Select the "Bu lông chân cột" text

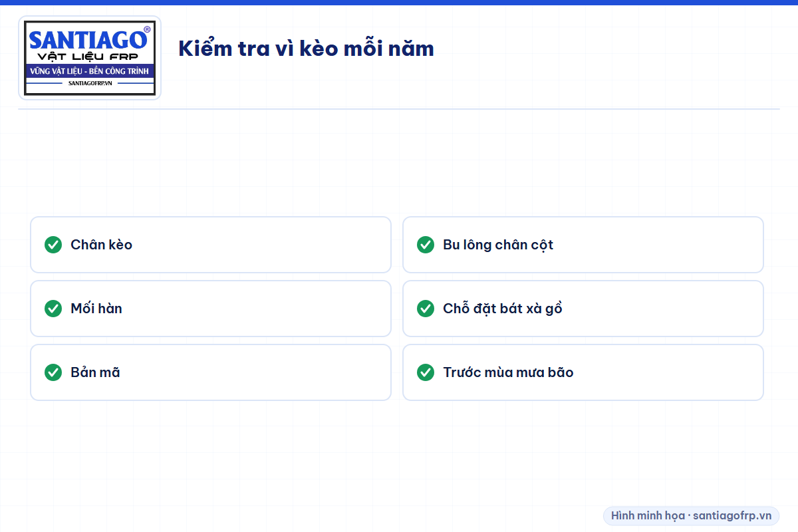click(498, 245)
